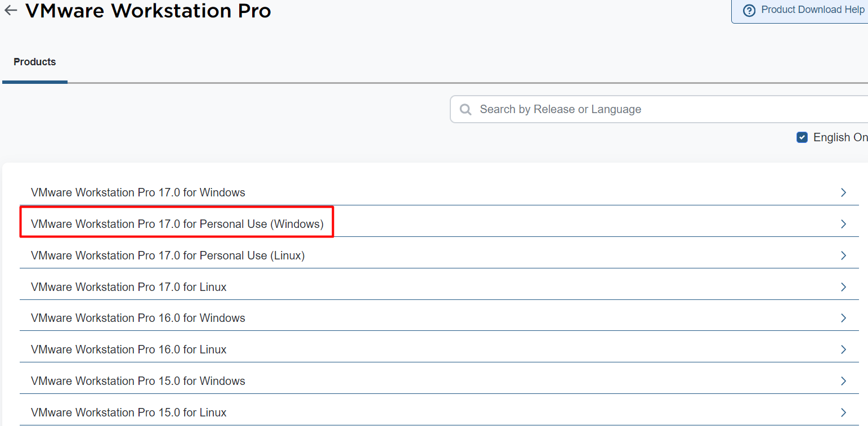
Task: Open VMware Workstation Pro 16.0 for Windows text
Action: tap(138, 318)
